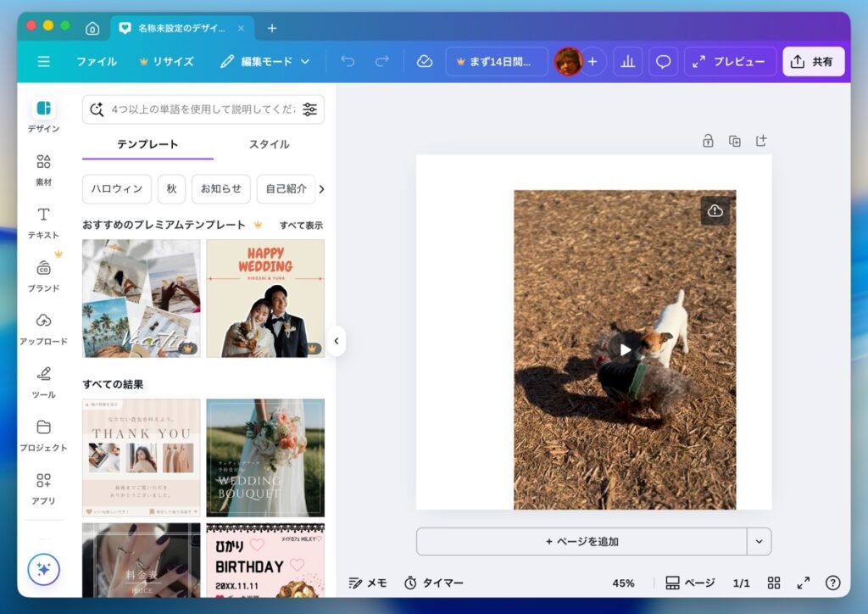Open the dropdown arrow beside ページを追加
868x614 pixels.
(x=759, y=541)
